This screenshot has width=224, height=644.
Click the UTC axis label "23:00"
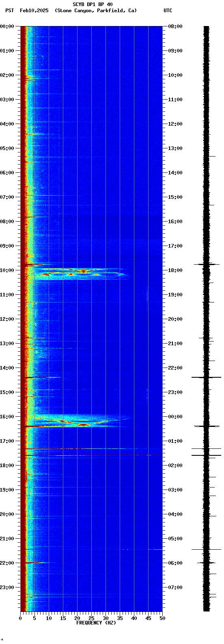175,392
